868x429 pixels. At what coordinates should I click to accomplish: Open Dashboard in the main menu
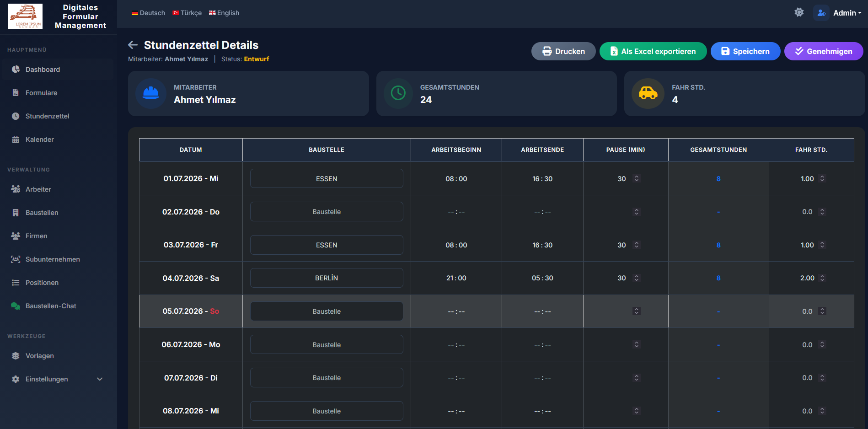pyautogui.click(x=58, y=69)
